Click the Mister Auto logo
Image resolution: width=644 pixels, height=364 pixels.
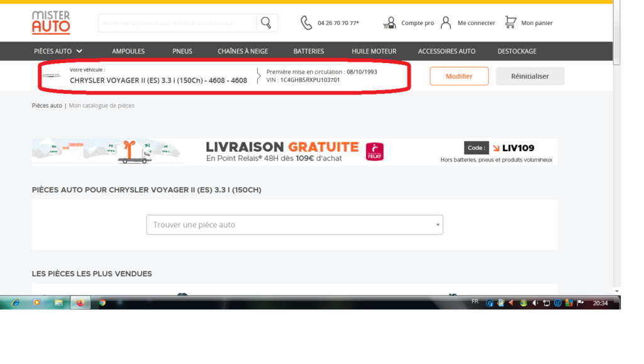point(51,23)
